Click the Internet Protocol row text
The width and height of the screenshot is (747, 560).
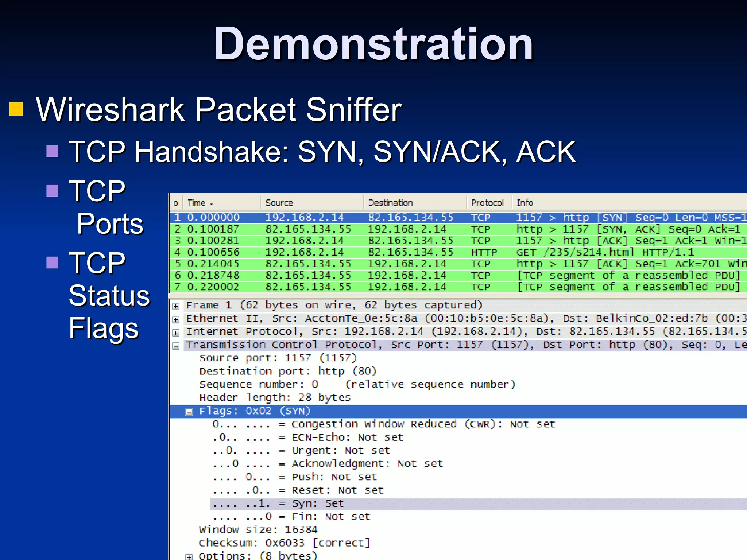pyautogui.click(x=466, y=332)
